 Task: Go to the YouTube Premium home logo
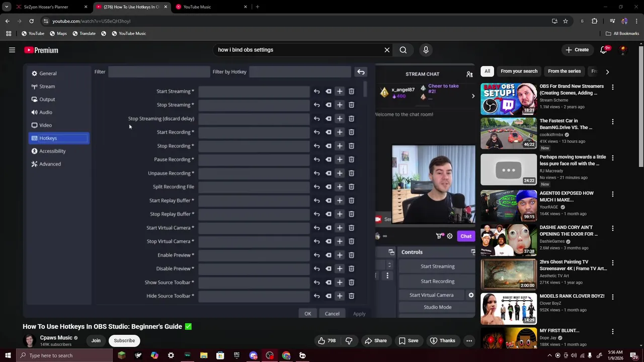pos(41,50)
